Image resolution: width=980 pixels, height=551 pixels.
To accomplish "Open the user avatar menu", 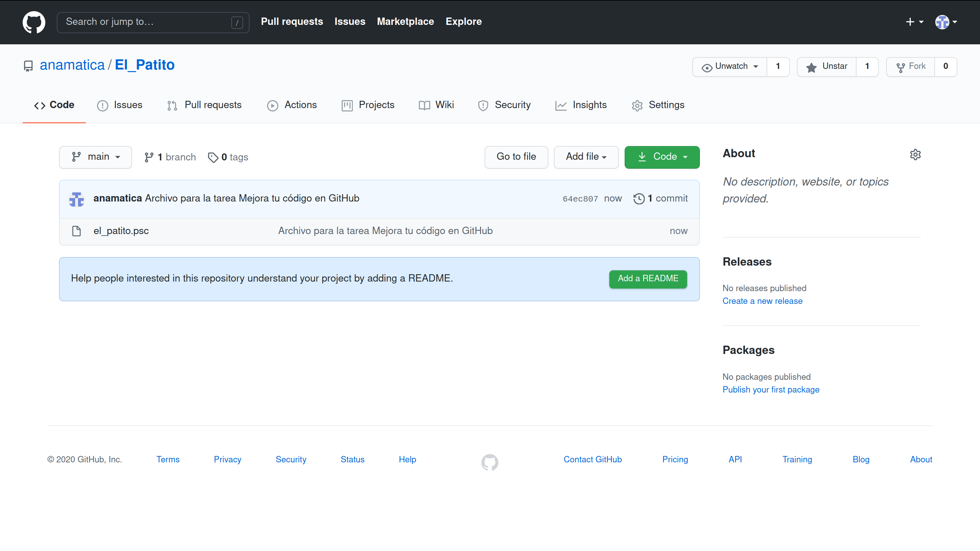I will (946, 22).
